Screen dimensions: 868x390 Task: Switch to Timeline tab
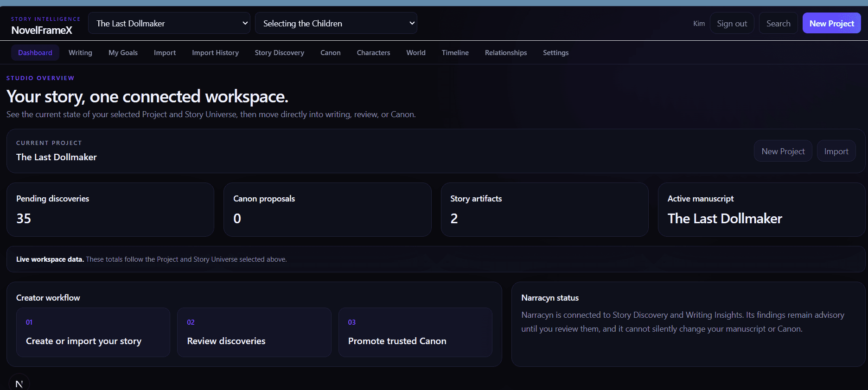455,53
